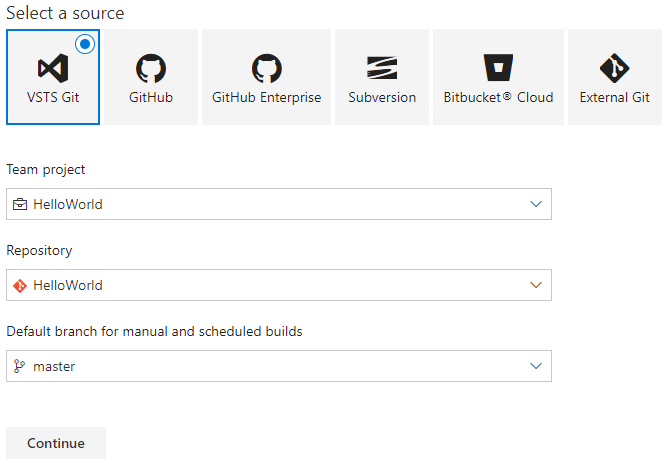Select the GitHub octocat icon

click(151, 68)
